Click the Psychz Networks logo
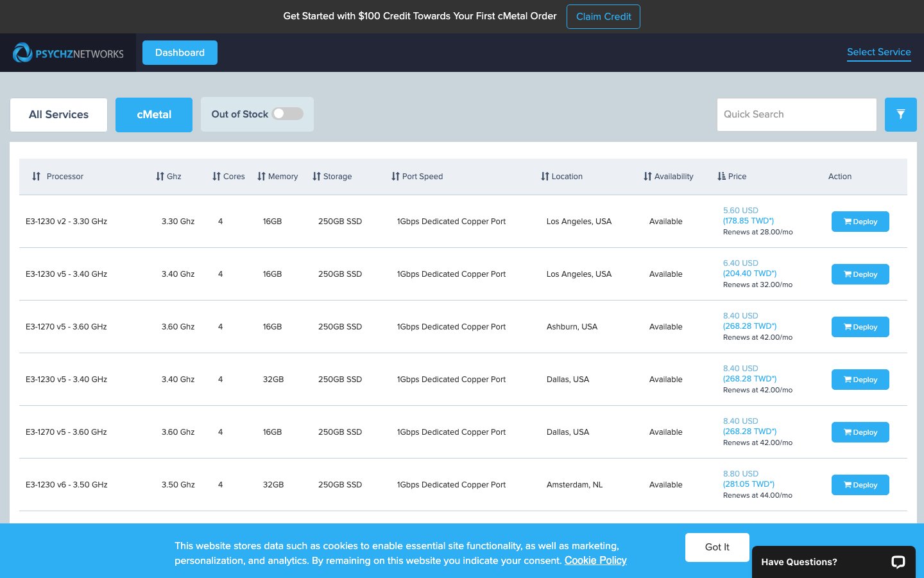This screenshot has height=578, width=924. tap(68, 53)
